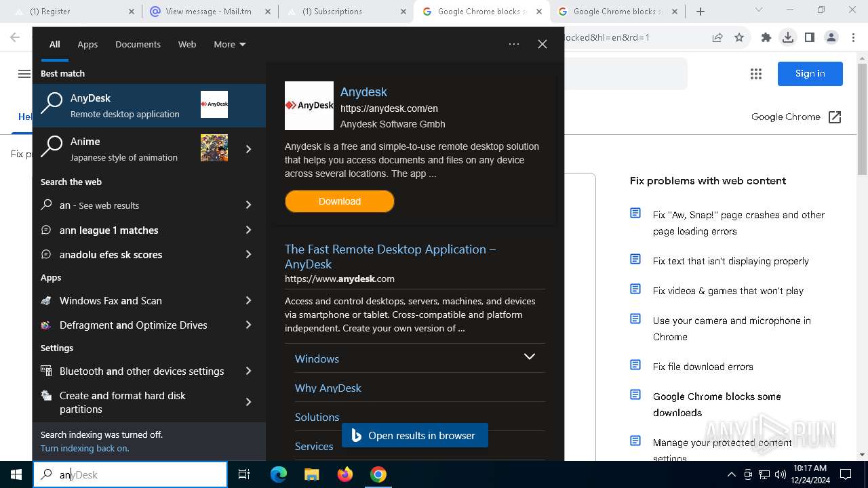Expand Bluetooth and other devices settings arrow
The image size is (868, 488).
pyautogui.click(x=248, y=371)
